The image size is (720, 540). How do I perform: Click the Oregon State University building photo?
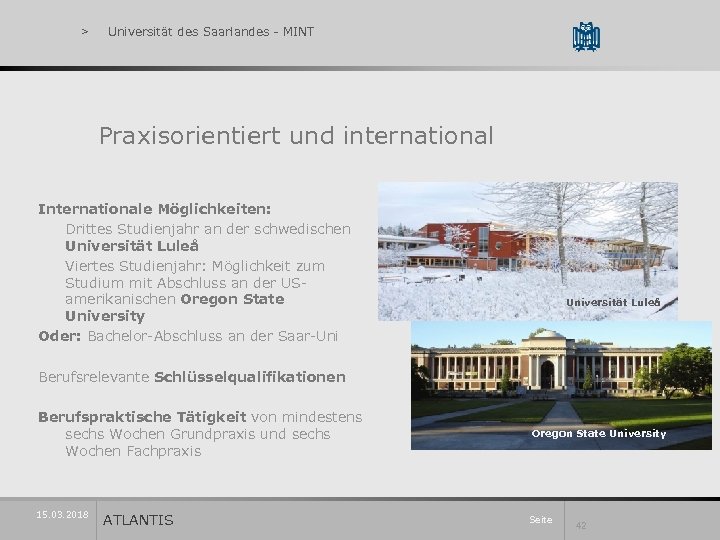[x=561, y=385]
